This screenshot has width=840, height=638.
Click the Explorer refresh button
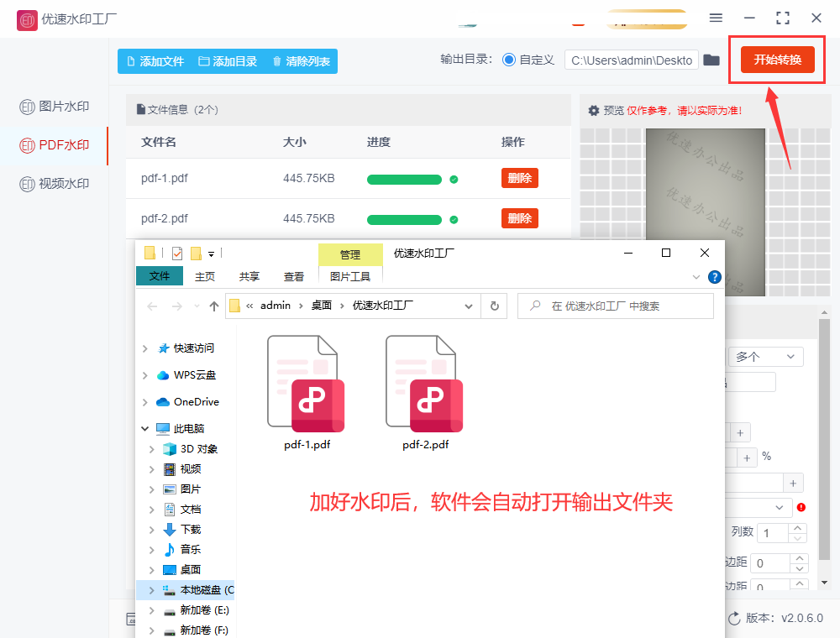pyautogui.click(x=495, y=306)
